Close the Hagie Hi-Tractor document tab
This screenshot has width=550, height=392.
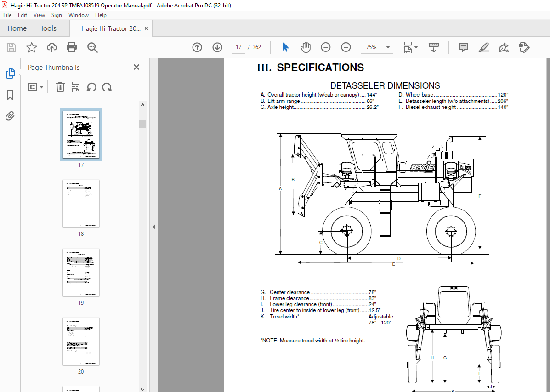click(146, 28)
